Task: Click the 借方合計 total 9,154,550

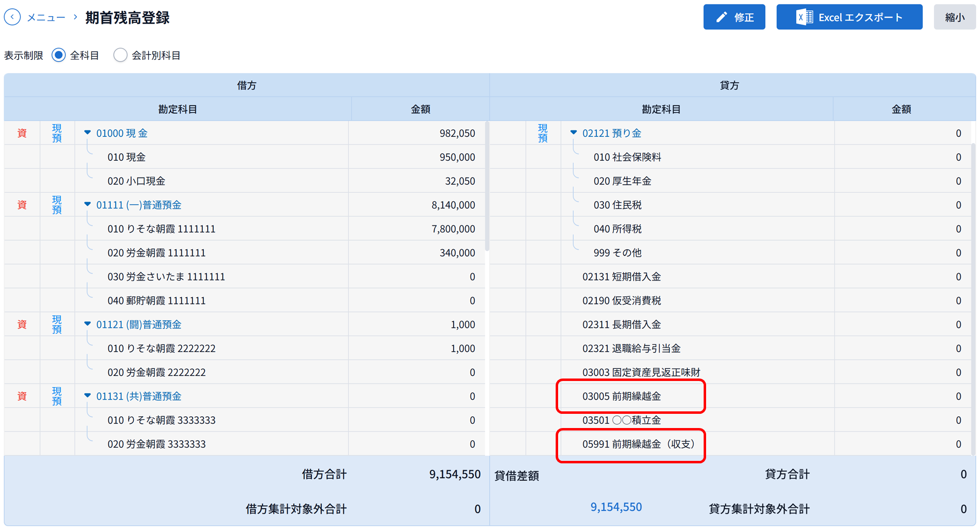Action: click(x=455, y=474)
